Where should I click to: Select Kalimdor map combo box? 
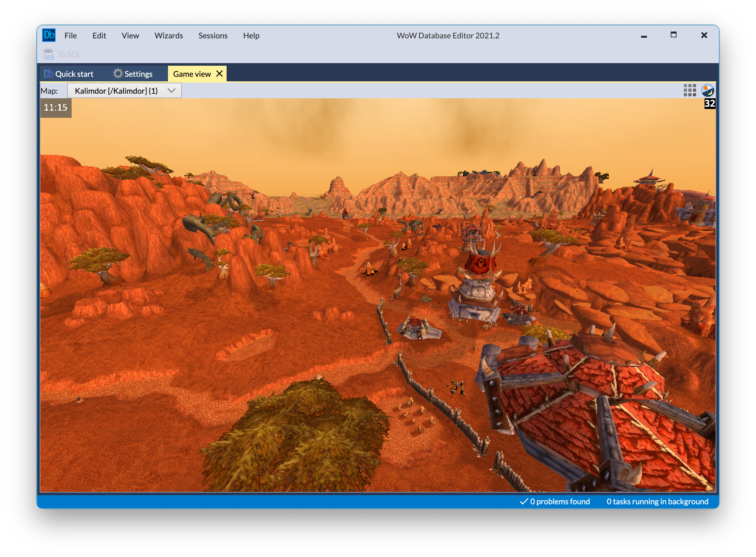116,91
